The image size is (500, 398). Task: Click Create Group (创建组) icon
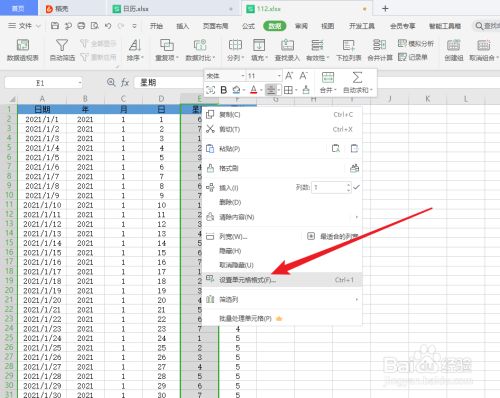(x=454, y=45)
